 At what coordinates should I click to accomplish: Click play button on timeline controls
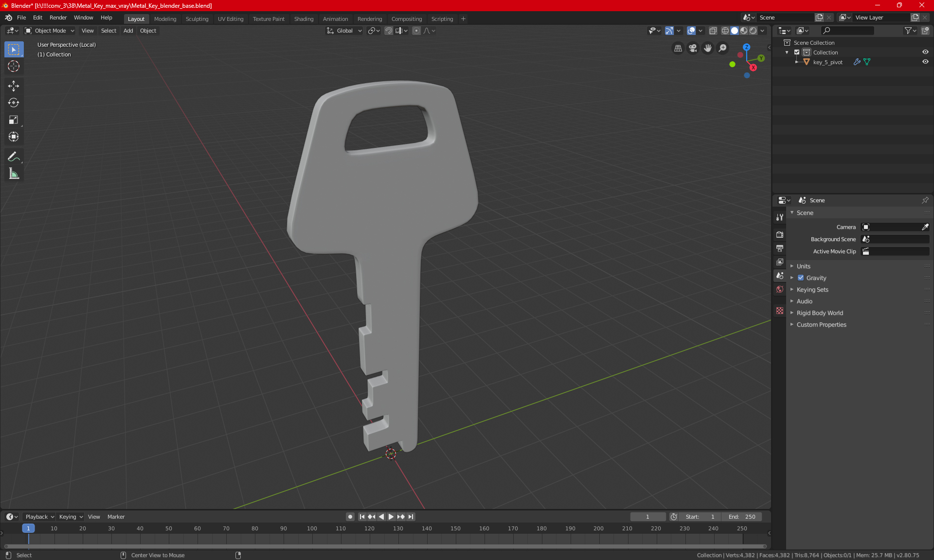(390, 517)
